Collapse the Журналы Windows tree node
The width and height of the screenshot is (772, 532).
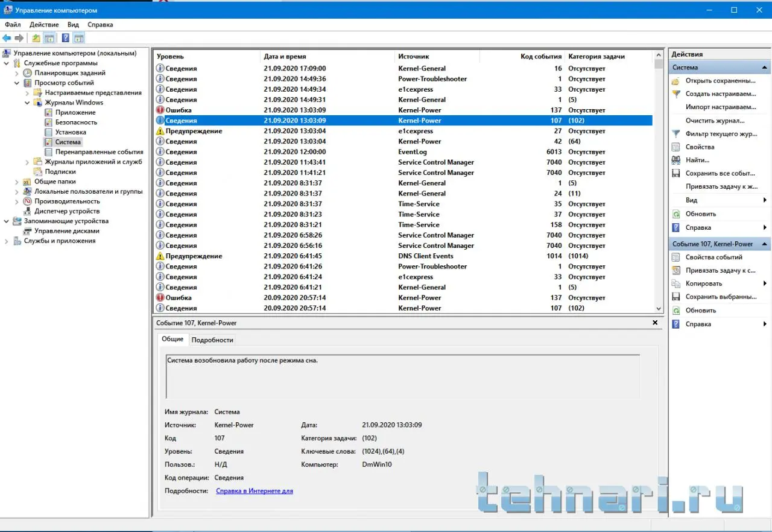(x=27, y=103)
